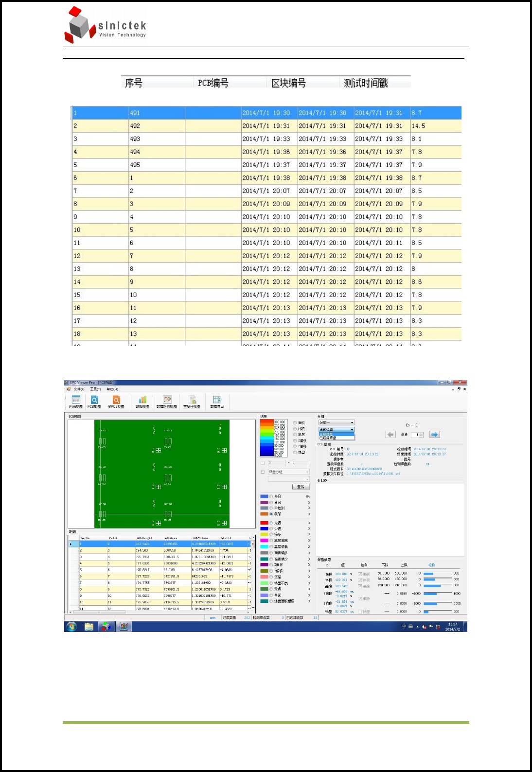
Task: Open the 帮助(H) menu
Action: click(x=112, y=389)
